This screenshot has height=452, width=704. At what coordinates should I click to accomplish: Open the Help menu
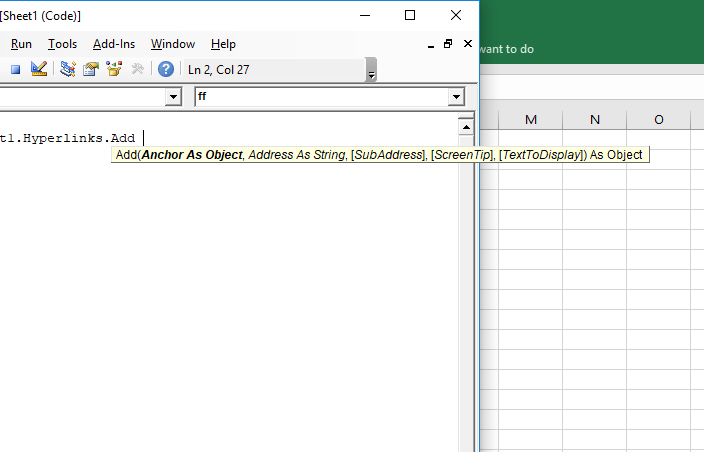coord(223,44)
